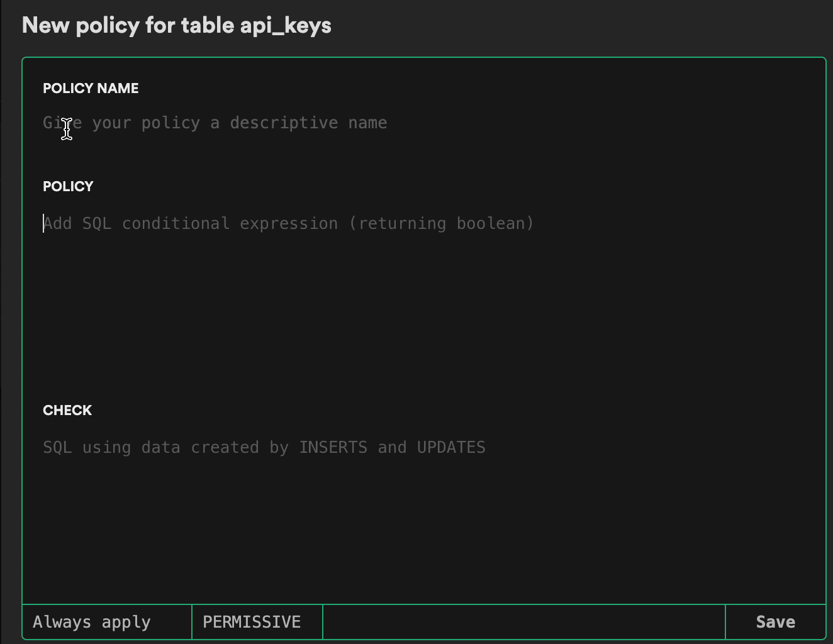This screenshot has width=833, height=644.
Task: Click the POLICY NAME section label
Action: pos(90,88)
